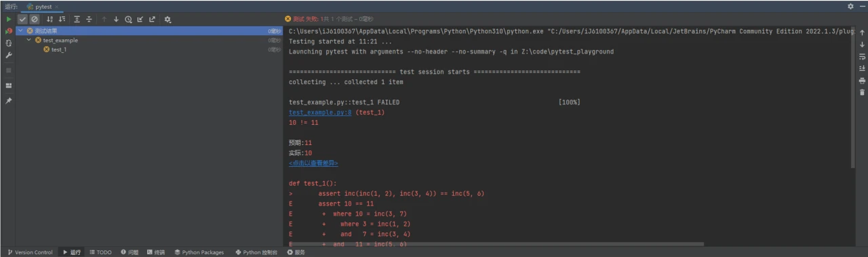Collapse all test results
This screenshot has width=868, height=257.
point(89,19)
